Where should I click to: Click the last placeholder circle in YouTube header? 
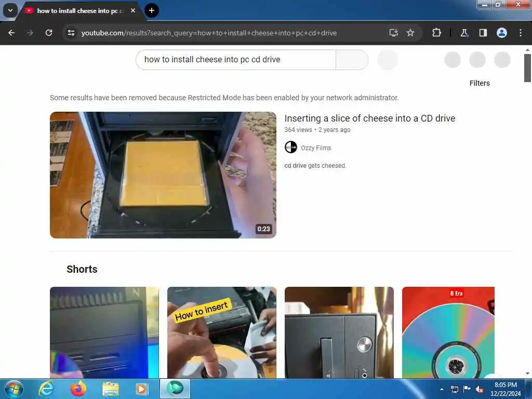pyautogui.click(x=502, y=60)
